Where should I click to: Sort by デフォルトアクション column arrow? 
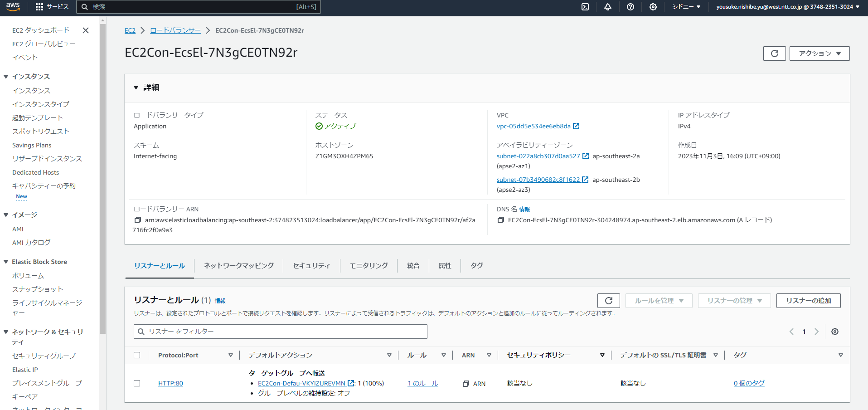[389, 355]
